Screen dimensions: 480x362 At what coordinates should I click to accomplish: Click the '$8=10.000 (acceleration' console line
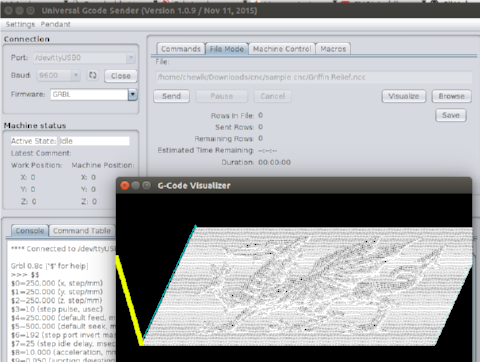point(63,353)
